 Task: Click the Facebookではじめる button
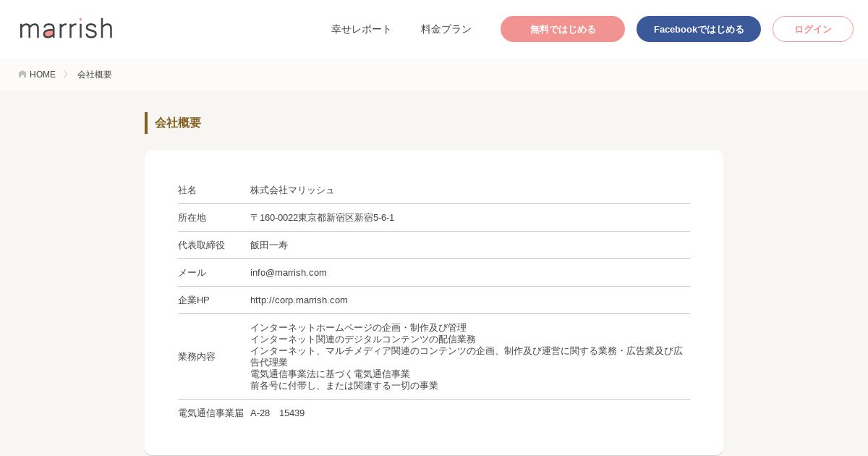(x=699, y=29)
